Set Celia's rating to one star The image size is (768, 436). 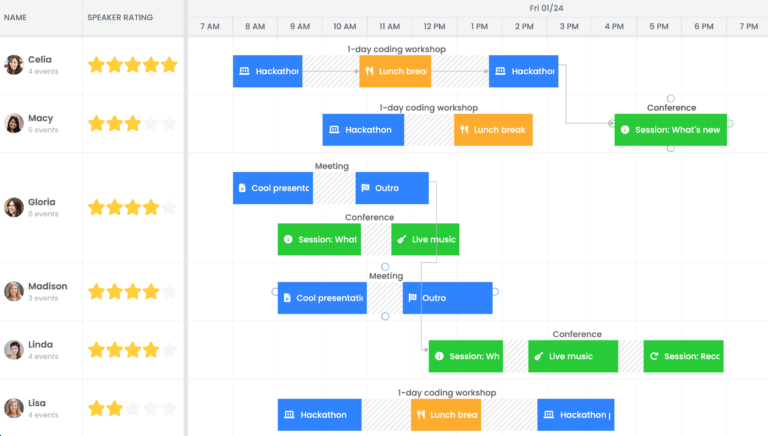point(96,65)
